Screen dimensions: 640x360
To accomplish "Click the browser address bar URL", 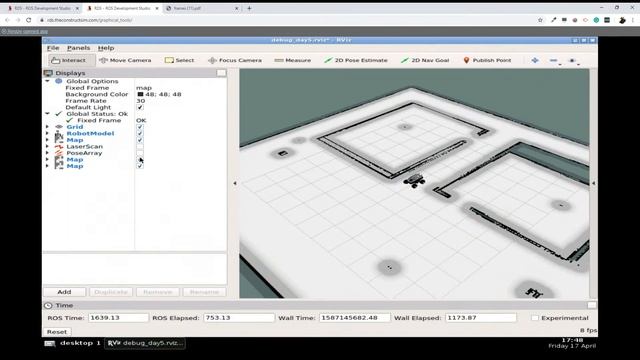I will click(x=89, y=20).
